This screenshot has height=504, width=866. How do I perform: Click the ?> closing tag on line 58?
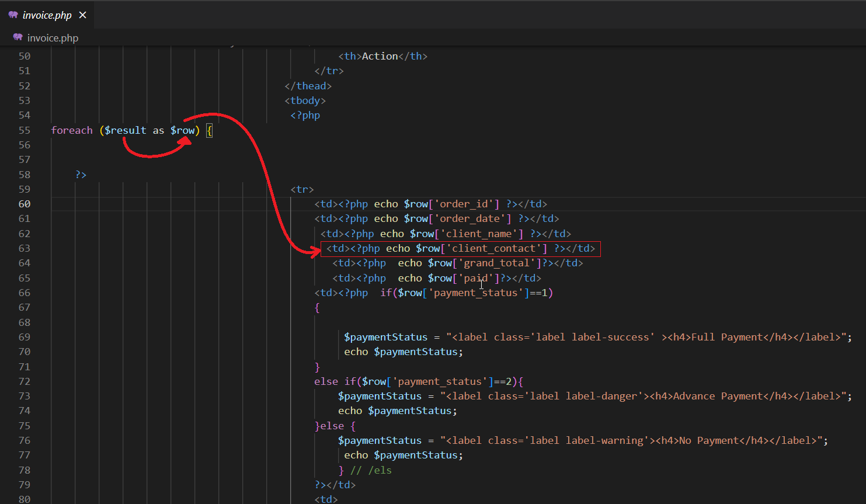coord(81,175)
